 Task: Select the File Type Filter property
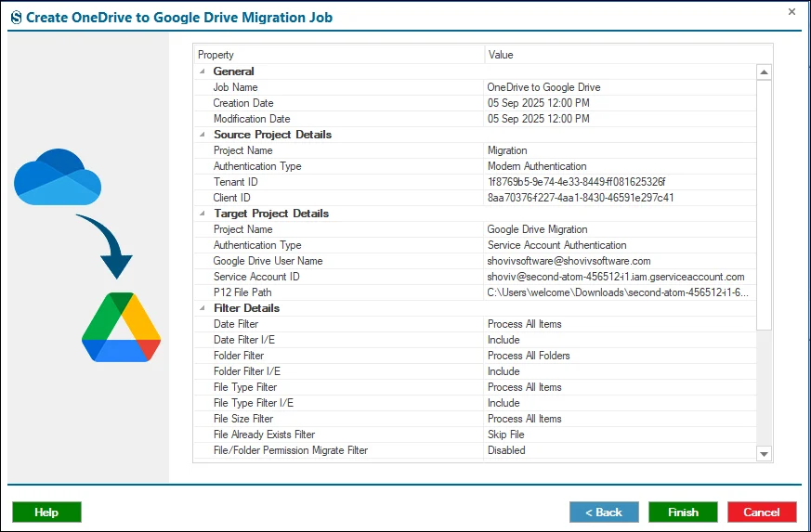coord(245,387)
